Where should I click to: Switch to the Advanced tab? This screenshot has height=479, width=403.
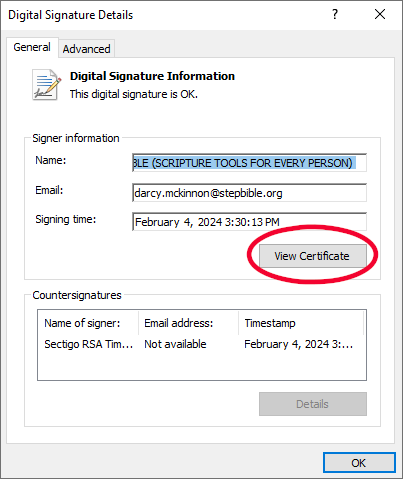click(86, 49)
